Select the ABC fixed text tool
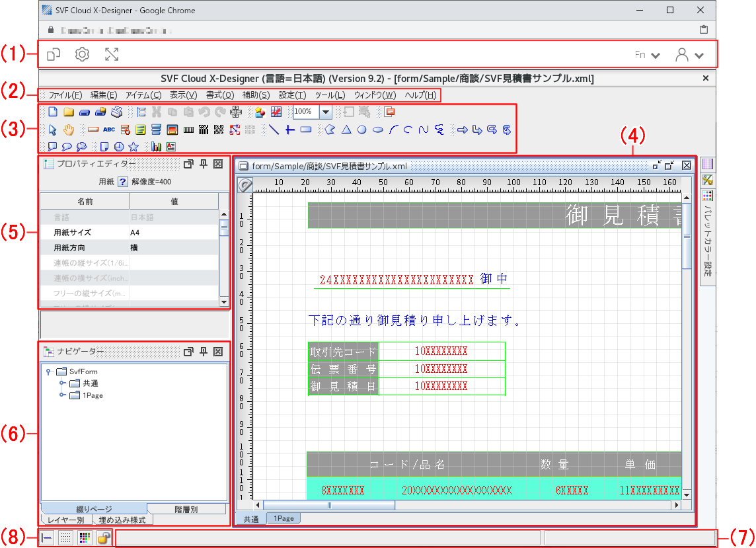The image size is (756, 548). (x=109, y=130)
